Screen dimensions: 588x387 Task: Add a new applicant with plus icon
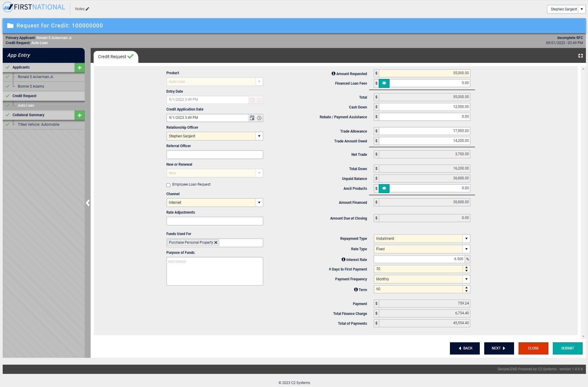point(80,68)
